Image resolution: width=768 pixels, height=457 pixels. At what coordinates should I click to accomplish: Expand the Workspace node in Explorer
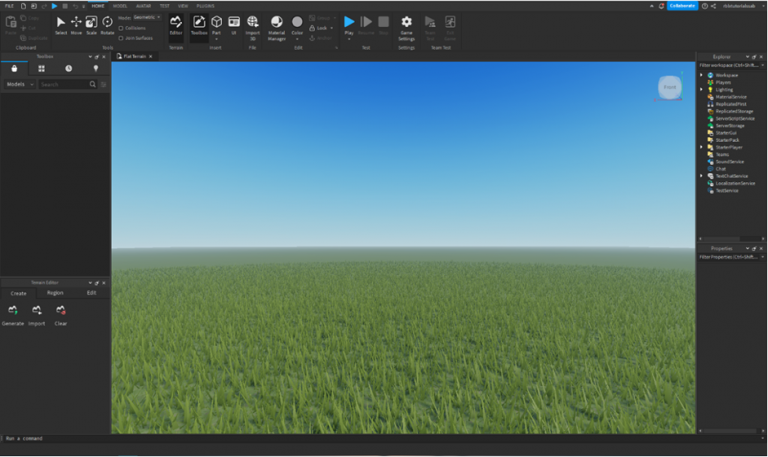coord(701,75)
